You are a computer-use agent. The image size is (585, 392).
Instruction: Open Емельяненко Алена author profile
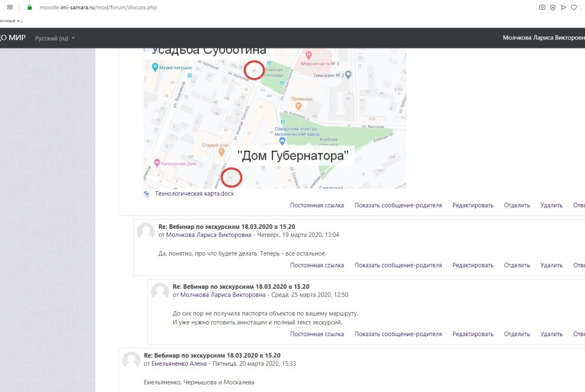(x=179, y=363)
